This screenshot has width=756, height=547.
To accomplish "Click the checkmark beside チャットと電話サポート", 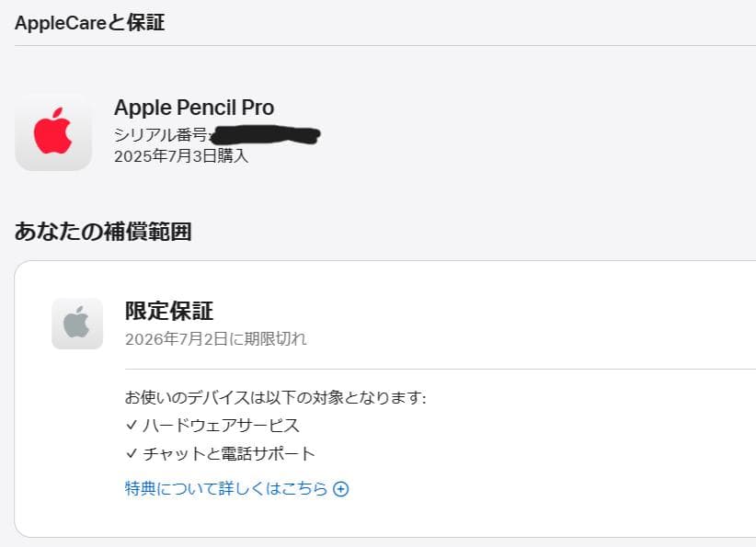I will point(132,452).
